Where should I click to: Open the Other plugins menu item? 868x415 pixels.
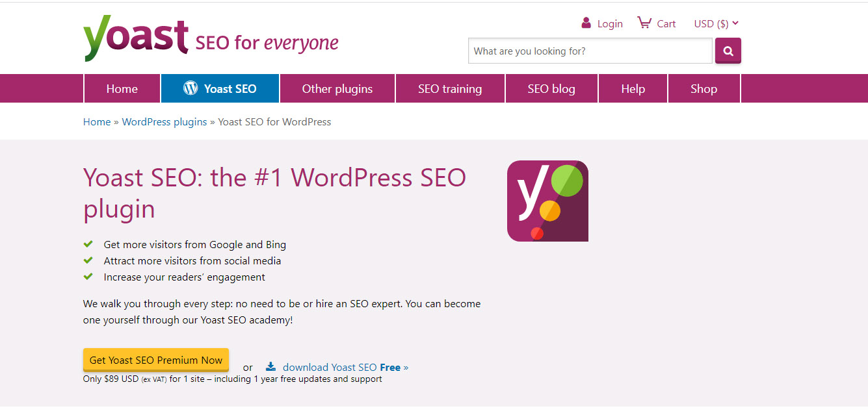click(x=337, y=89)
